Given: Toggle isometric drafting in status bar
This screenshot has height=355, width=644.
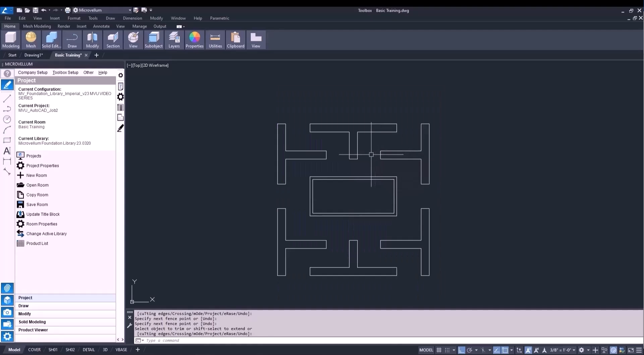Looking at the screenshot, I should coord(483,350).
